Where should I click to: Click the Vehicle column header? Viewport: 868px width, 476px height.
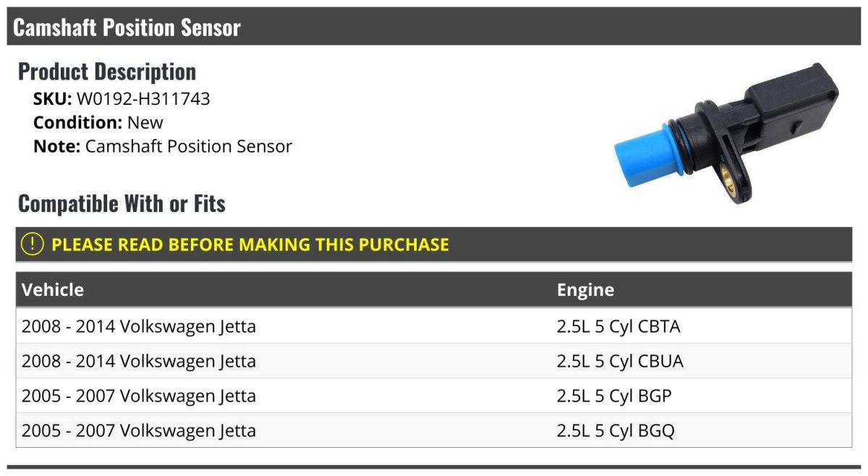point(53,290)
